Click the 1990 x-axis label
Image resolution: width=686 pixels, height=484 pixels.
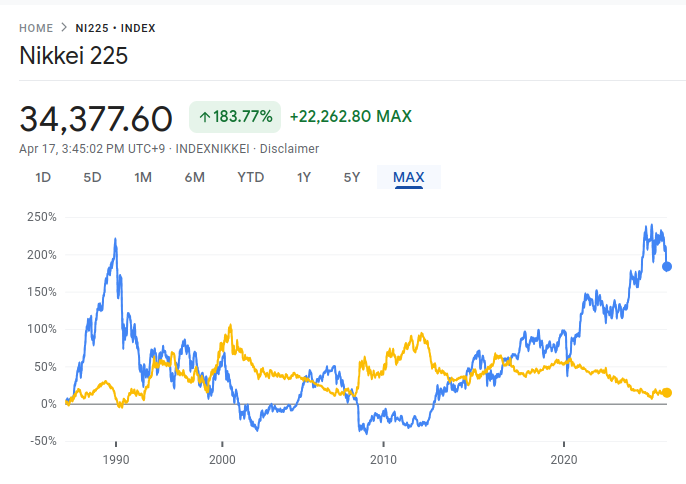pyautogui.click(x=116, y=460)
